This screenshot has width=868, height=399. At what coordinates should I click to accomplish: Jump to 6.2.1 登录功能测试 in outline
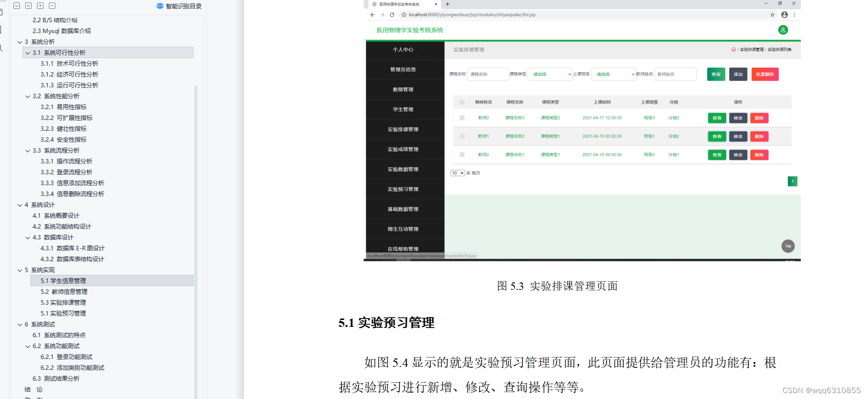[x=66, y=357]
